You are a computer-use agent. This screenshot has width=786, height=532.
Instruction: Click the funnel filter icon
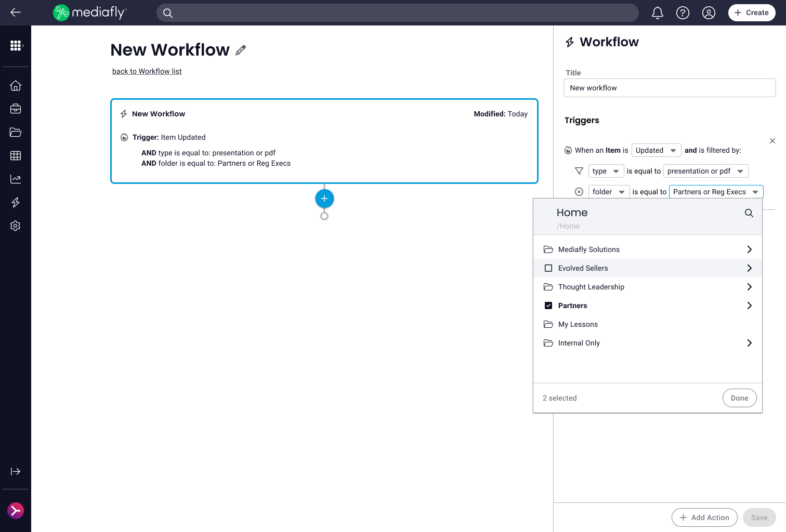579,171
